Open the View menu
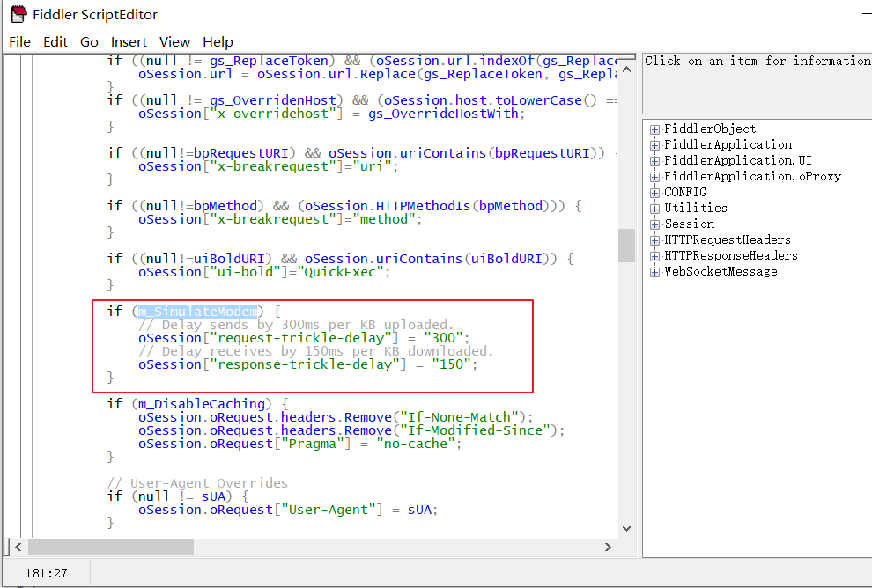 tap(174, 42)
